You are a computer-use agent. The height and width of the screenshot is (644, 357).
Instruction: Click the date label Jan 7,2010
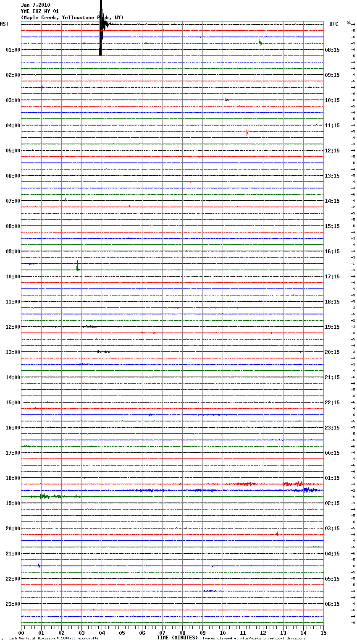[35, 5]
